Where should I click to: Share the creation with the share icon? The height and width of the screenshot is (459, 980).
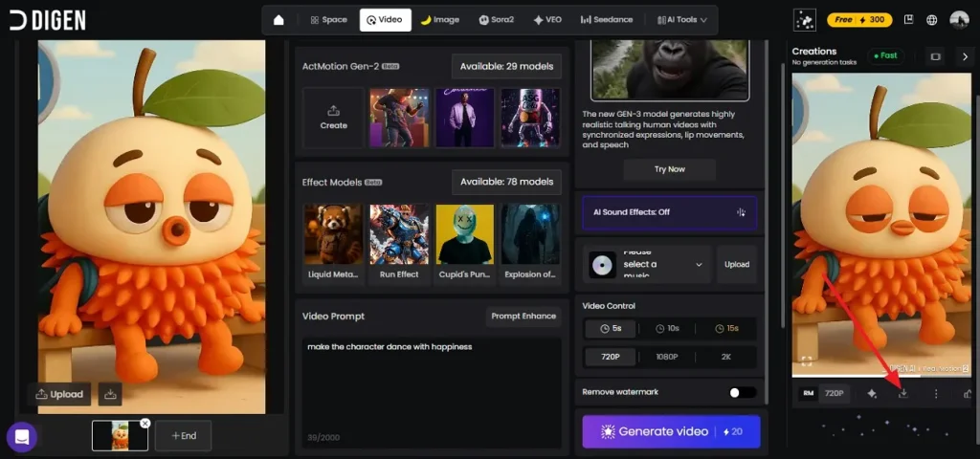point(968,393)
